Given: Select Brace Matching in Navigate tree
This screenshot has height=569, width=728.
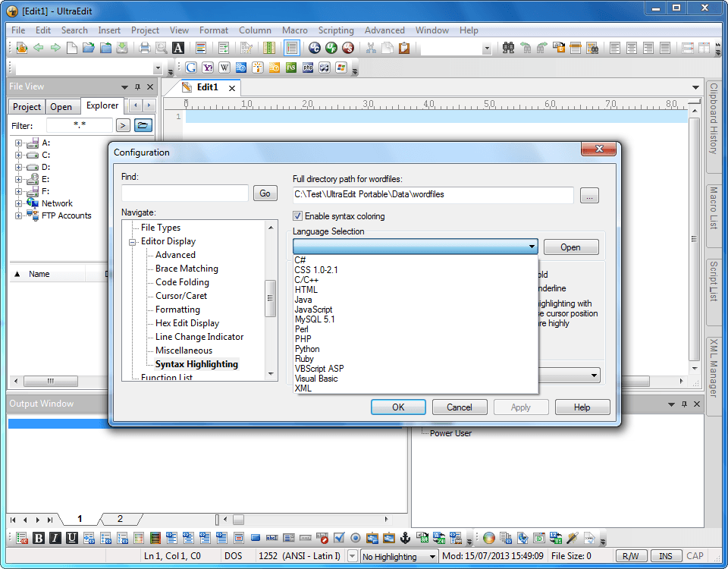Looking at the screenshot, I should tap(187, 269).
